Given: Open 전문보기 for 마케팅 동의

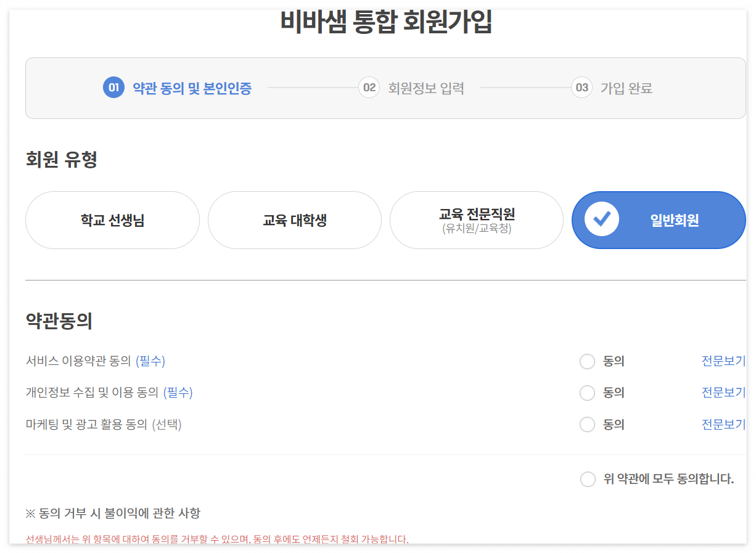Looking at the screenshot, I should click(723, 424).
